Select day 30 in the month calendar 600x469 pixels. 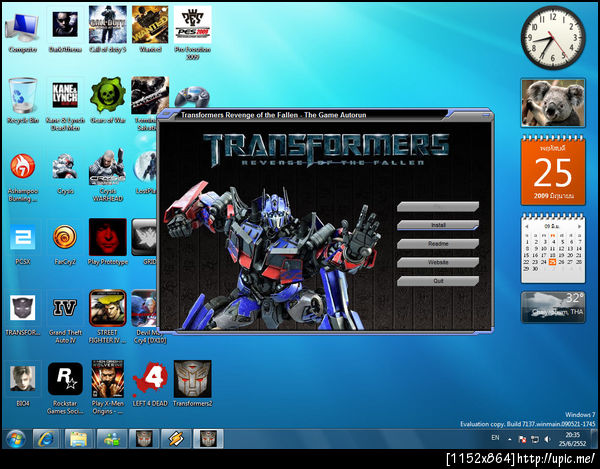535,269
